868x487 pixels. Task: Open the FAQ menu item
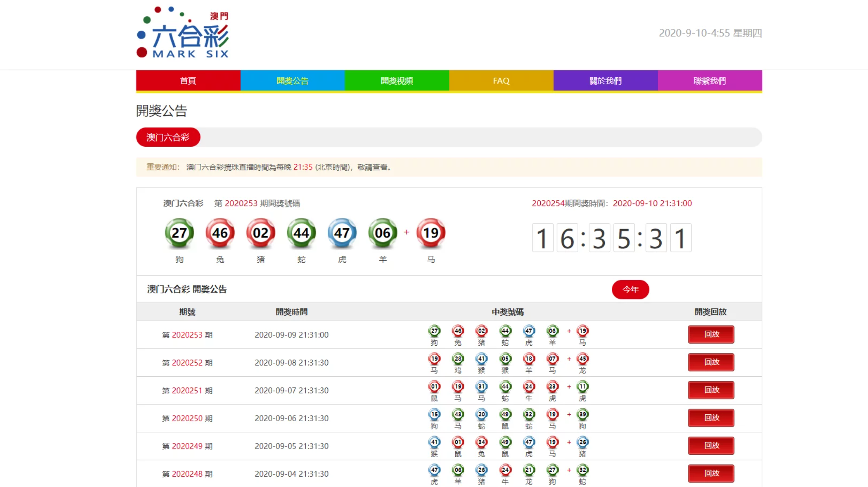coord(501,80)
